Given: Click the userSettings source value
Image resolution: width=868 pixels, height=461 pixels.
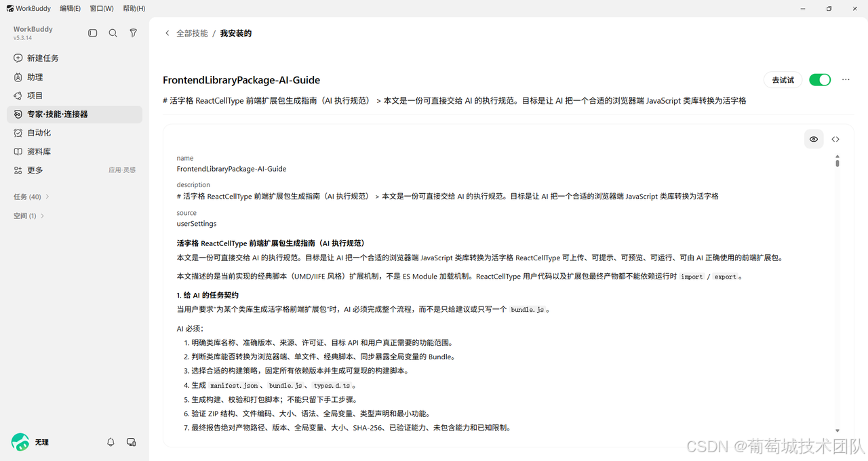Looking at the screenshot, I should [197, 224].
